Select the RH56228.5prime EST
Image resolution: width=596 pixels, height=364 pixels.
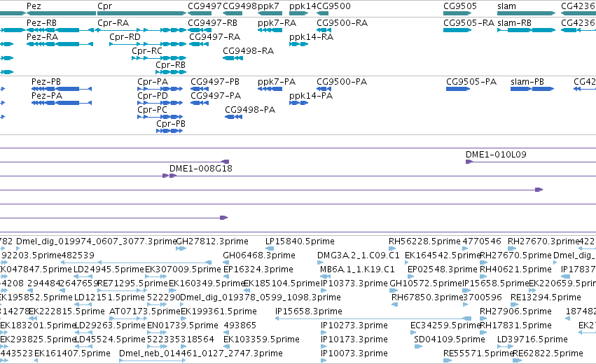click(392, 248)
